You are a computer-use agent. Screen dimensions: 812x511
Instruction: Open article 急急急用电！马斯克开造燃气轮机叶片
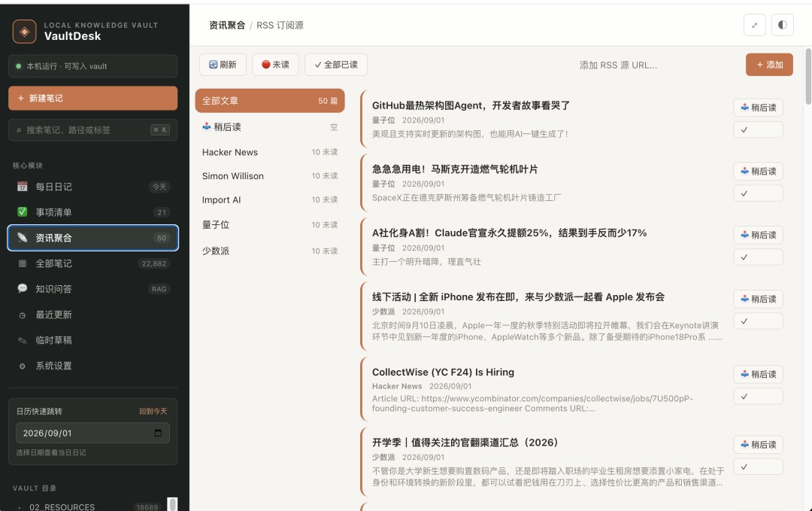tap(455, 169)
